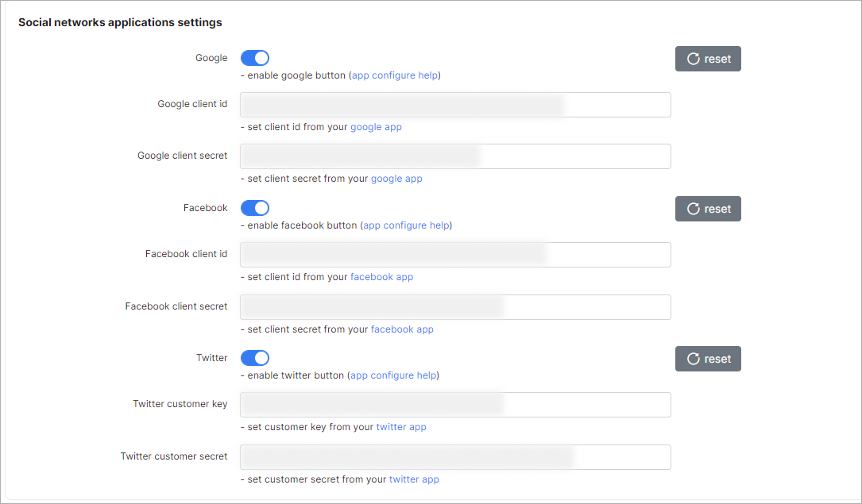Follow the google app link under client secret

tap(396, 178)
